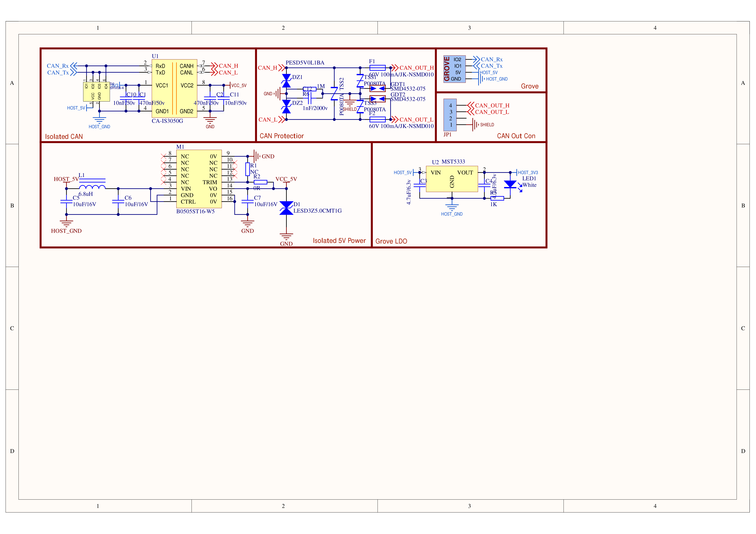Click the F1 fuse symbol
This screenshot has width=756, height=534.
[377, 68]
